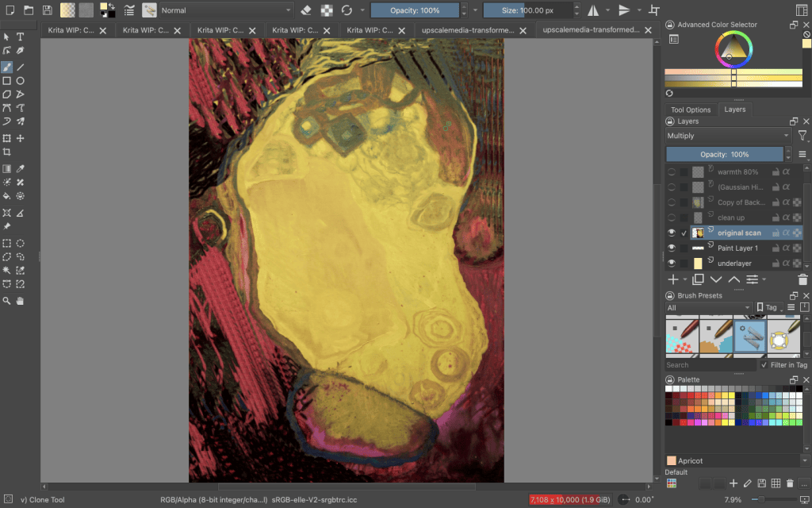Click vertical mirror tool icon
Viewport: 812px width, 508px height.
tap(624, 10)
